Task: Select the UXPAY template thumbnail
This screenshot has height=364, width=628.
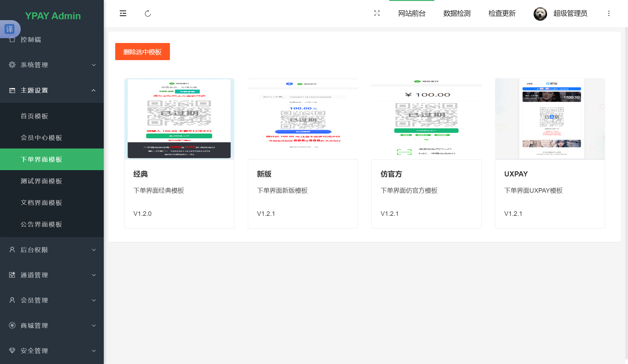Action: (x=550, y=119)
